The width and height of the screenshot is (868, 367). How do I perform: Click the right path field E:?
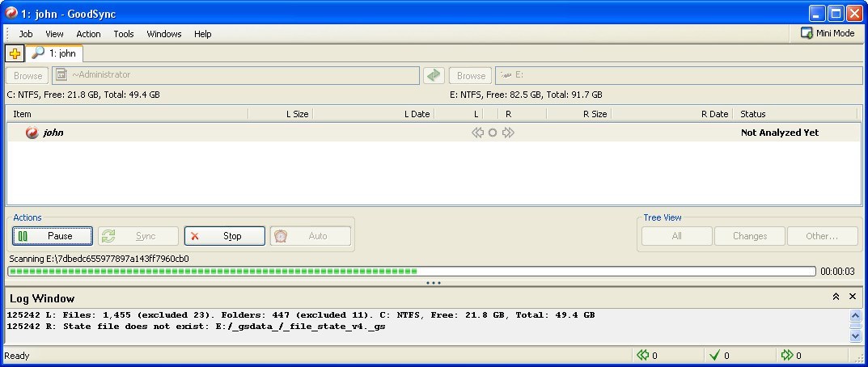(679, 75)
